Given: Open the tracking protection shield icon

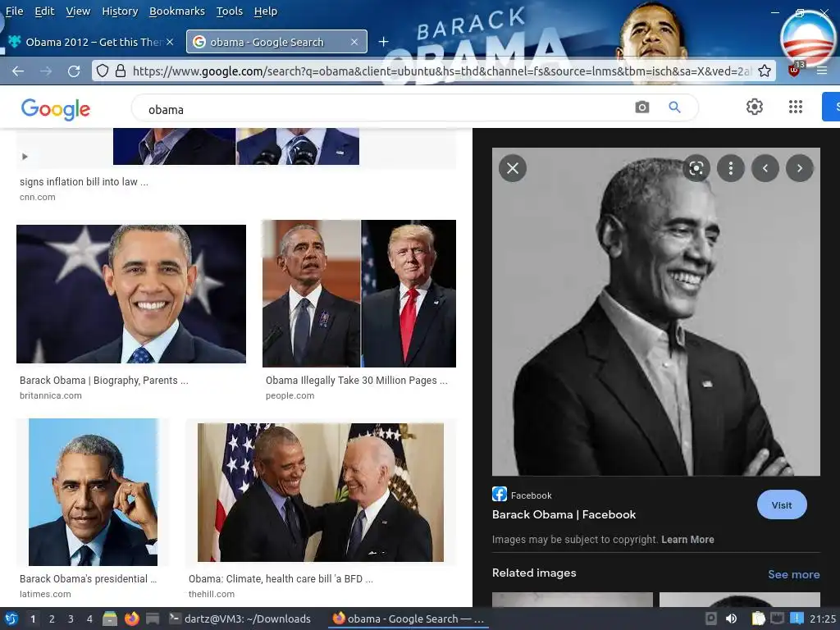Looking at the screenshot, I should (103, 71).
